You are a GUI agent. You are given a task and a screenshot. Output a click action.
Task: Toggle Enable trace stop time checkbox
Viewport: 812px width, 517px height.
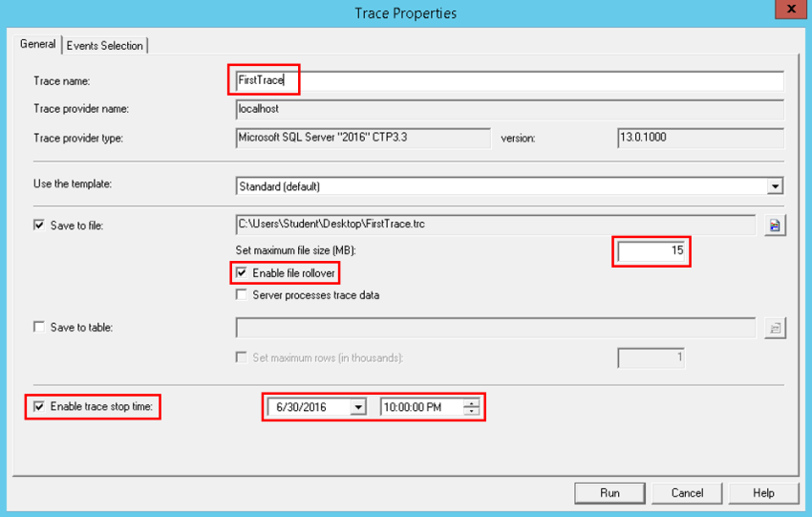pyautogui.click(x=39, y=406)
